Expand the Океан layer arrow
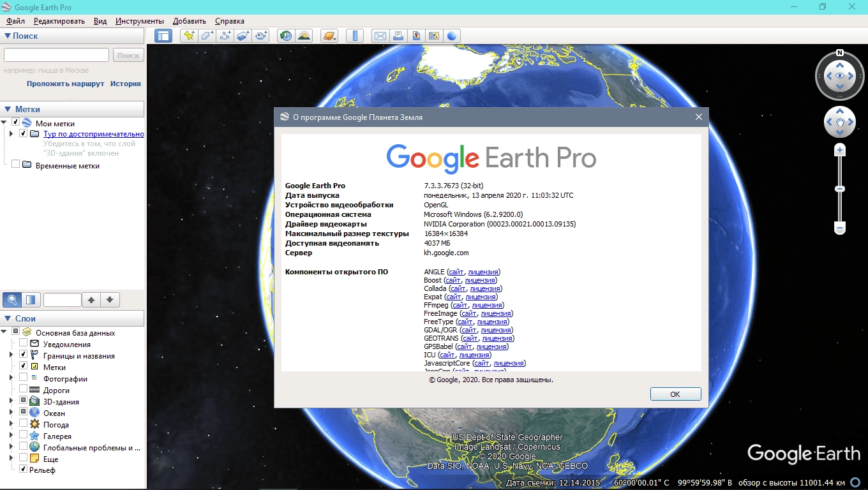 [x=11, y=412]
